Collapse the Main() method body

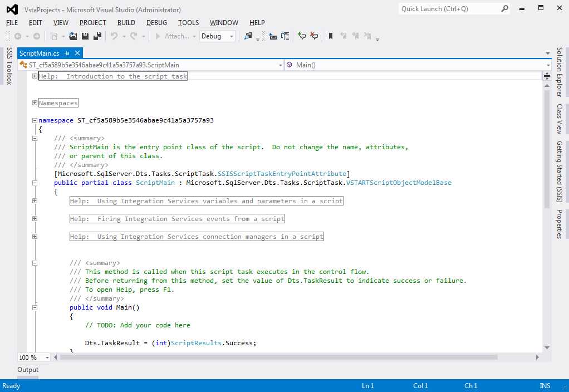point(35,307)
